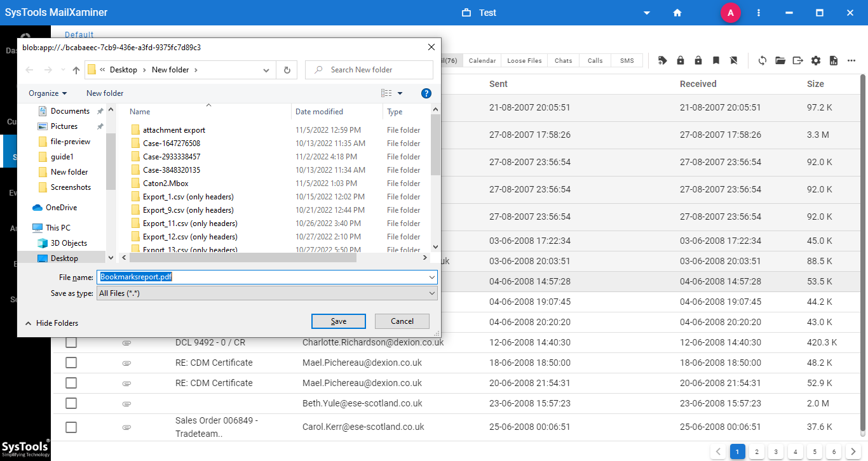Image resolution: width=868 pixels, height=461 pixels.
Task: Click the export icon in the toolbar
Action: (x=798, y=60)
